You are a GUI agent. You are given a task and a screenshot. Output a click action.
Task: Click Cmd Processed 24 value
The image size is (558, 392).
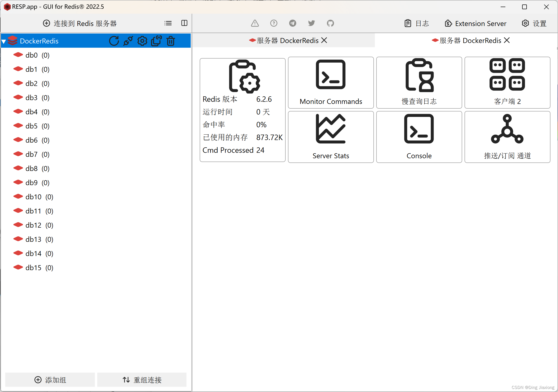point(260,150)
